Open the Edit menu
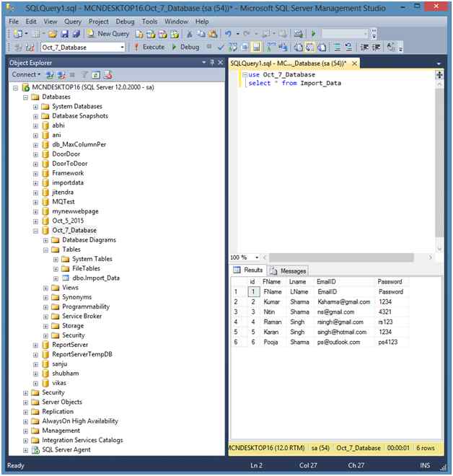453x476 pixels. tap(31, 22)
